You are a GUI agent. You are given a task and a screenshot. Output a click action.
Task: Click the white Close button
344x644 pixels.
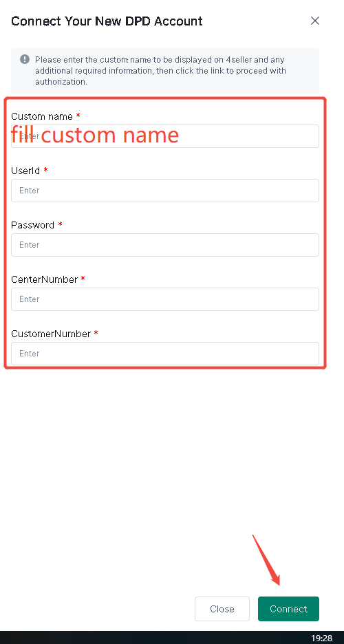click(222, 609)
